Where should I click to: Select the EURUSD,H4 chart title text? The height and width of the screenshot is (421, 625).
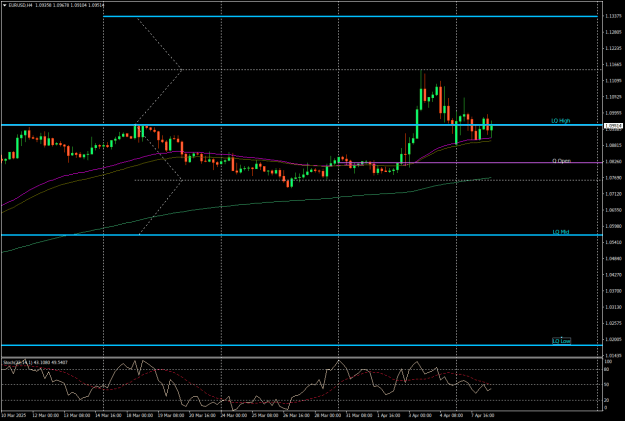(x=20, y=6)
